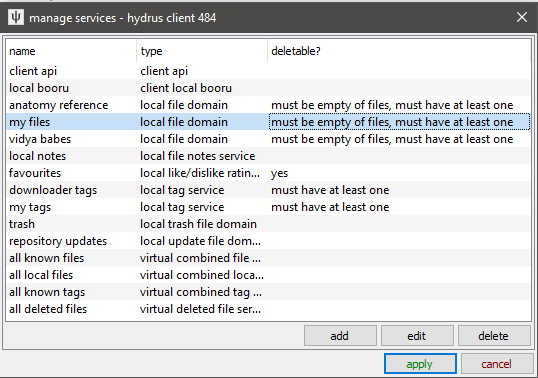Select the client api service row
The image size is (538, 378).
[x=268, y=71]
